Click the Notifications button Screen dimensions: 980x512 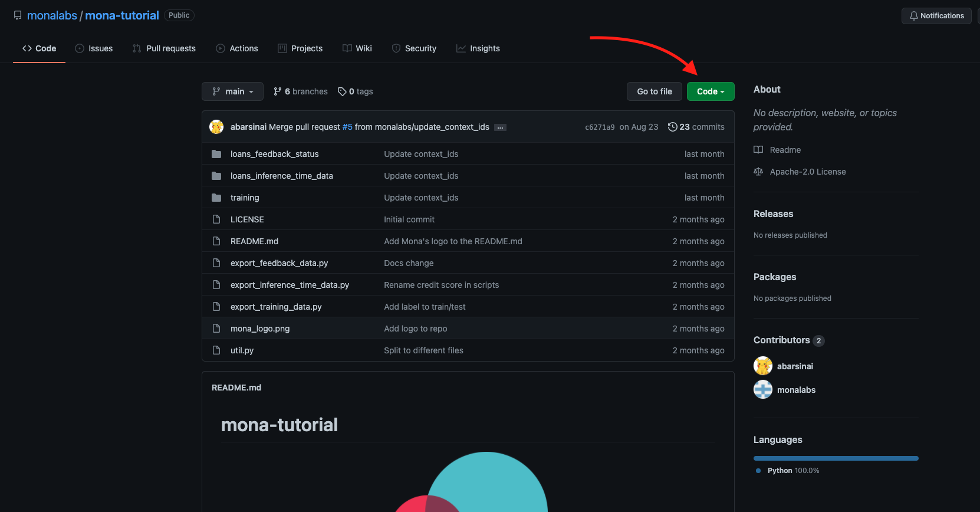[x=936, y=16]
